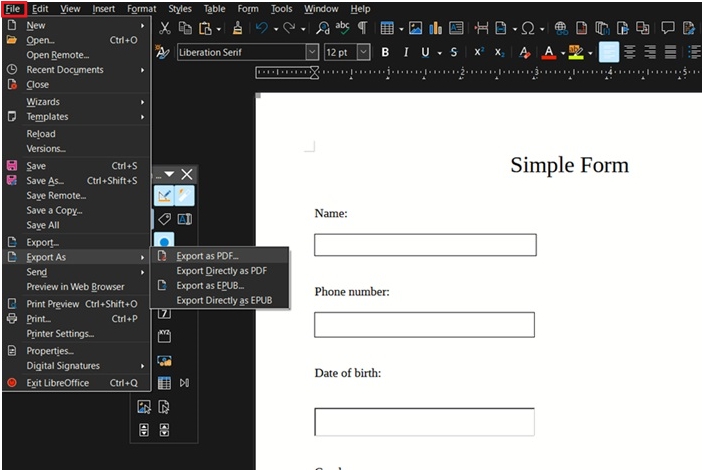Screen dimensions: 702x470
Task: Open the 12 pt font size dropdown
Action: click(364, 52)
